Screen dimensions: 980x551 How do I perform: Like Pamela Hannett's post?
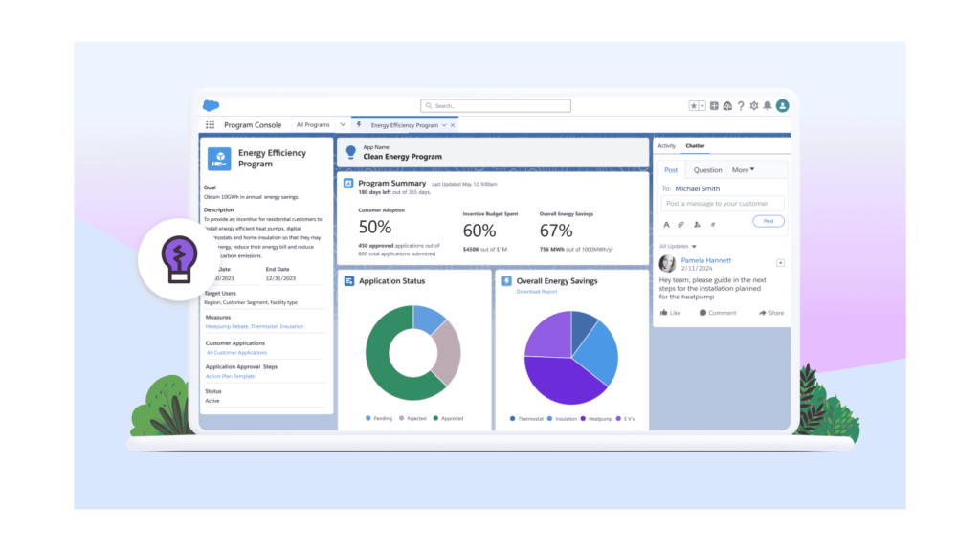pyautogui.click(x=670, y=312)
